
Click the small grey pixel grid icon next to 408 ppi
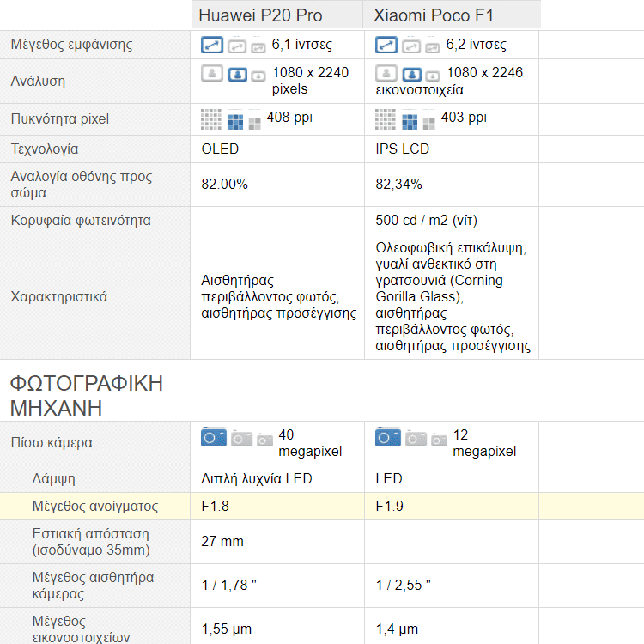point(255,124)
